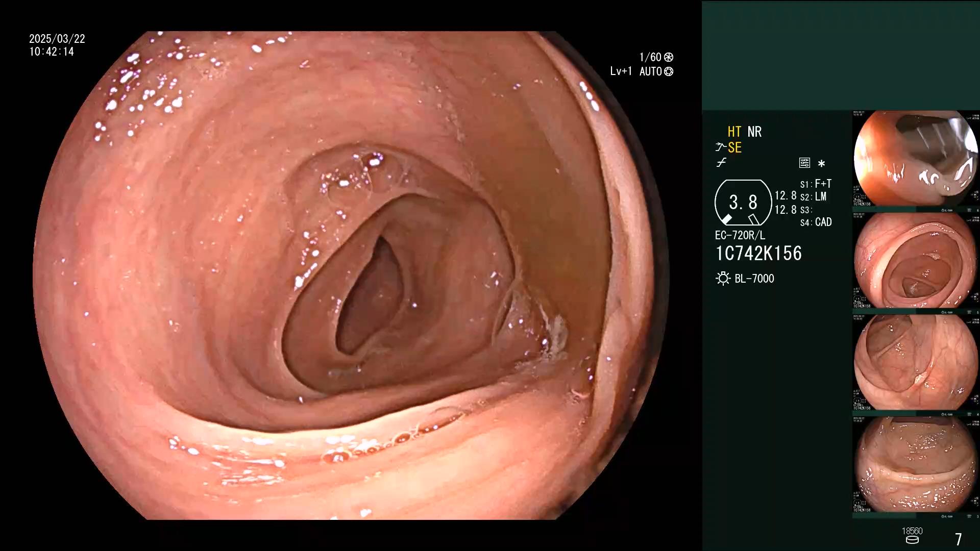Click the NR noise reduction indicator

754,132
